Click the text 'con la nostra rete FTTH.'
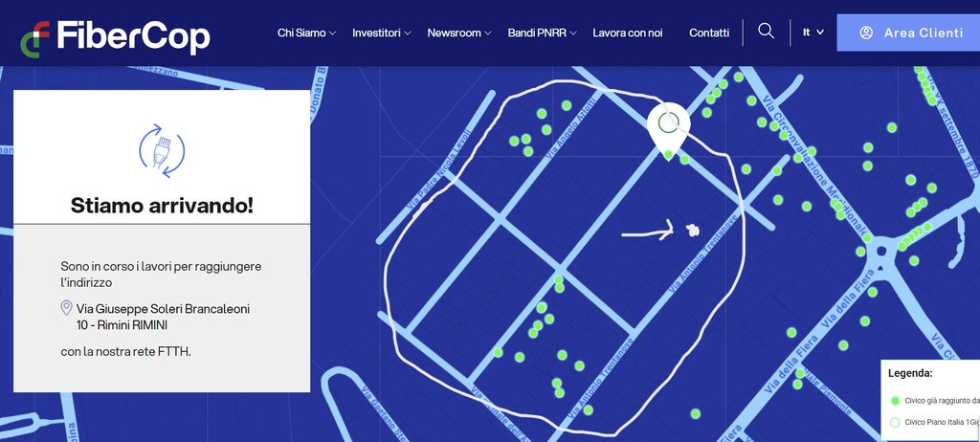This screenshot has width=980, height=442. tap(125, 351)
